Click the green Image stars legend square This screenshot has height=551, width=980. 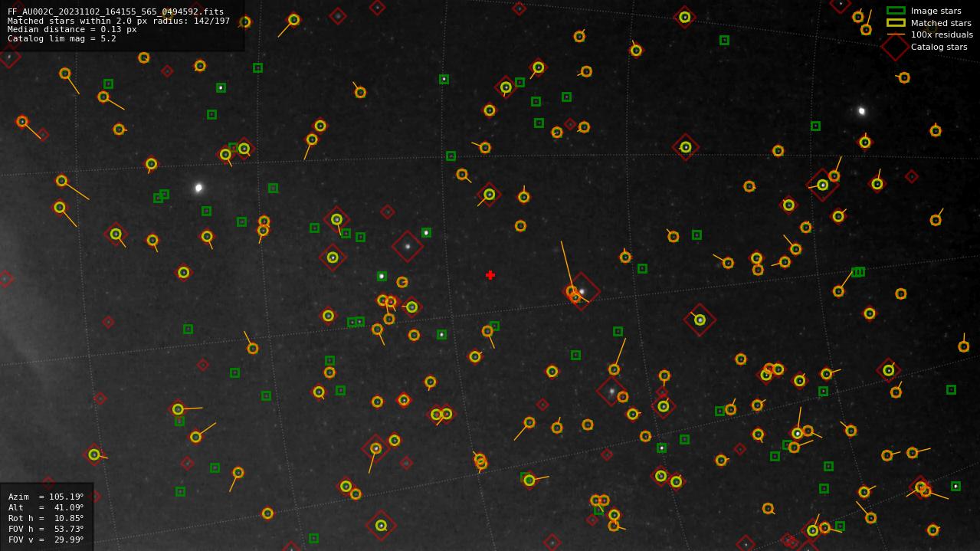pyautogui.click(x=896, y=11)
